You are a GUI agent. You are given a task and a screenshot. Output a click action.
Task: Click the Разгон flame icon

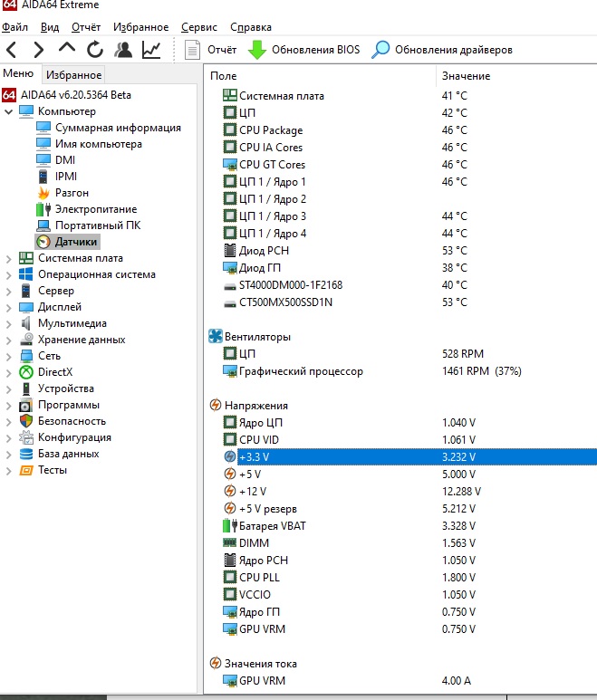pos(43,193)
